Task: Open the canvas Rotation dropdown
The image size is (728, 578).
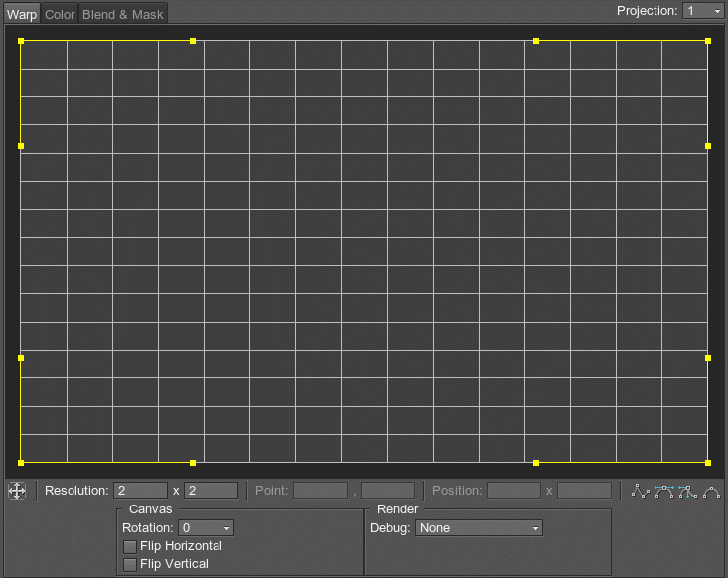Action: 206,528
